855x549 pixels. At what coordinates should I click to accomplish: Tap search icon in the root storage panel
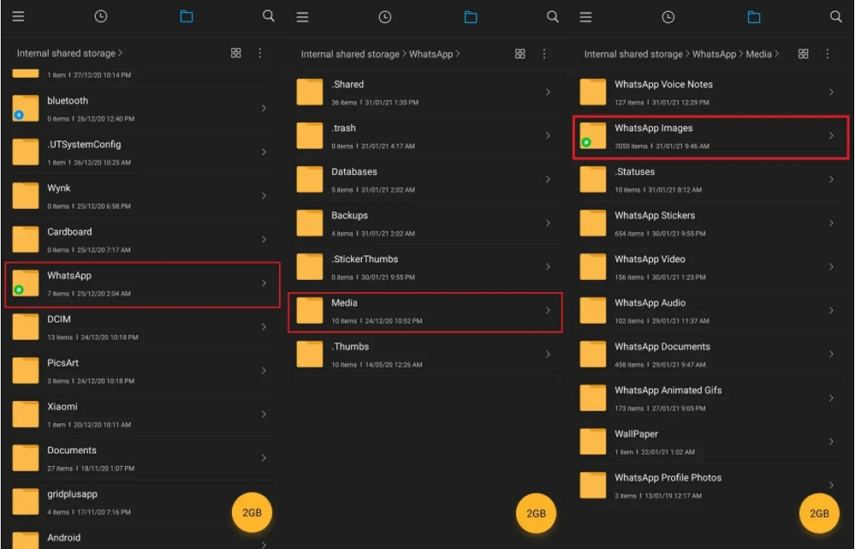click(268, 16)
